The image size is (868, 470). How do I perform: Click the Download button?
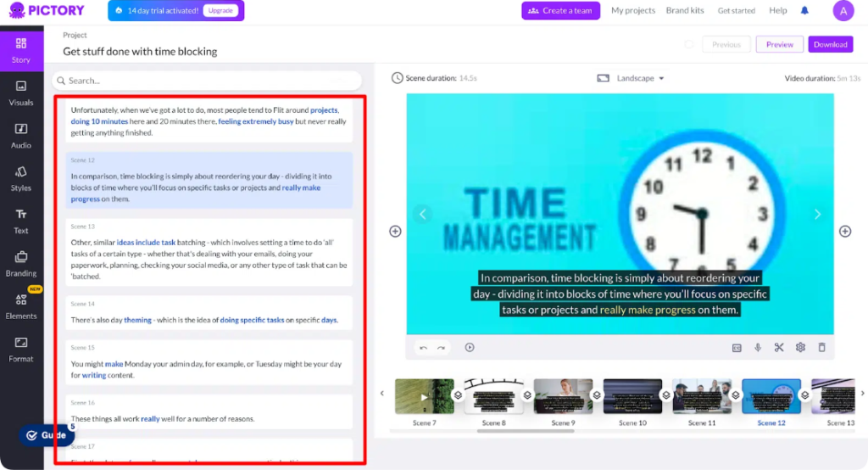[830, 44]
